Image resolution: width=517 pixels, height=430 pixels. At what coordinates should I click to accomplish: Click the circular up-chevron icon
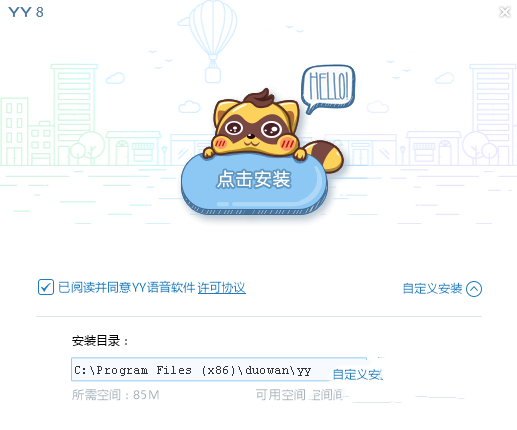[x=474, y=289]
